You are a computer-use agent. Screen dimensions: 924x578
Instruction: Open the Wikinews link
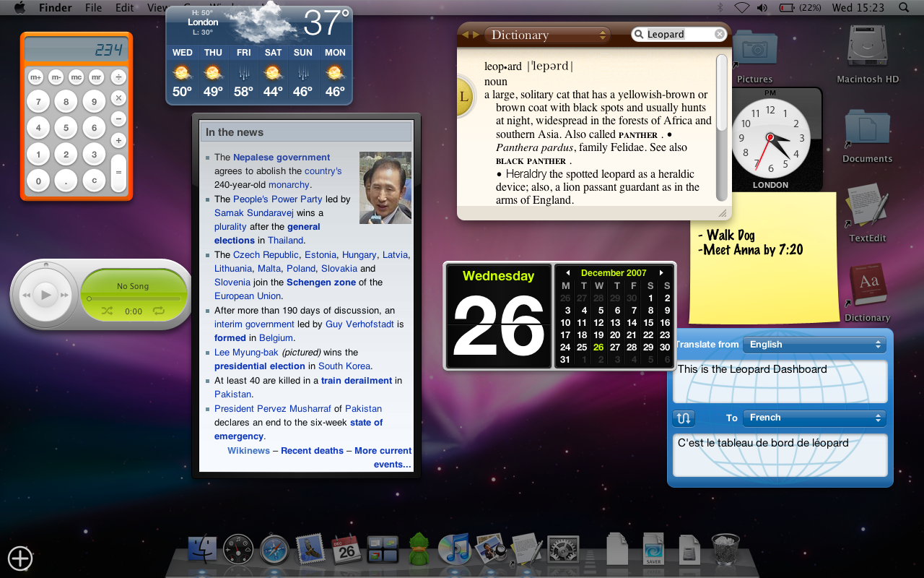click(248, 450)
